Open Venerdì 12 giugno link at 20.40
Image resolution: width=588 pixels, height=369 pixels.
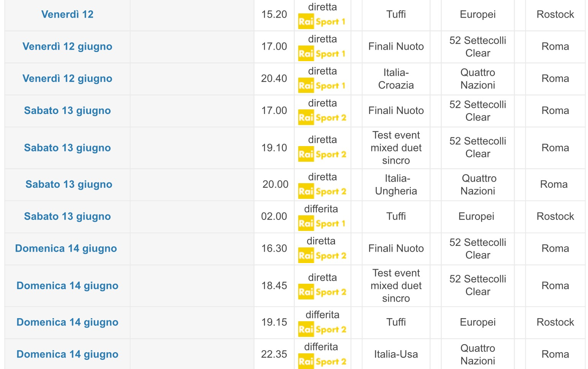(x=67, y=79)
